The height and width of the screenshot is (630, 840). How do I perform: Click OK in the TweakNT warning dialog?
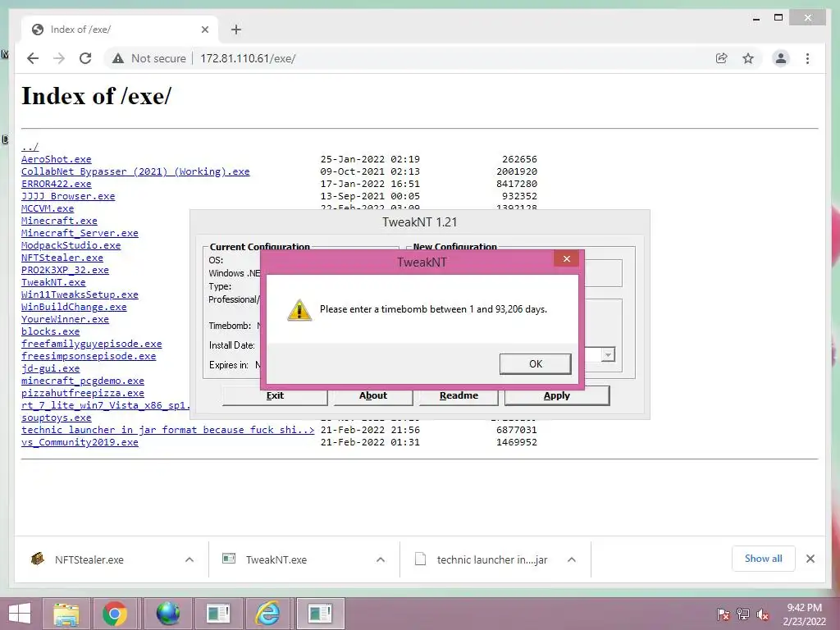click(535, 363)
